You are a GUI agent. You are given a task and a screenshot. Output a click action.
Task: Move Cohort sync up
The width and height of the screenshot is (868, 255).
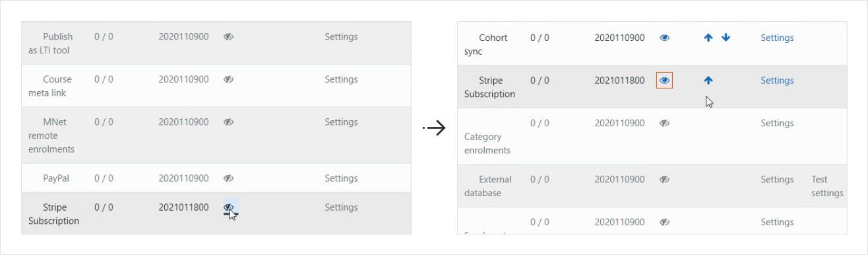pos(708,38)
